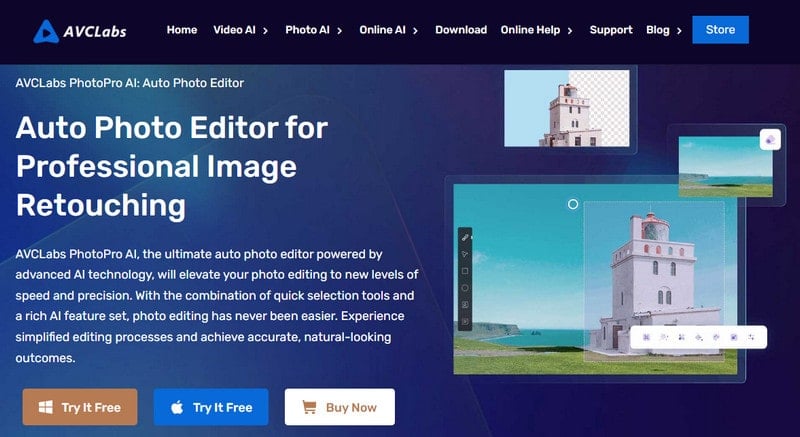
Task: Click the circular brush cursor in editor image
Action: (x=573, y=204)
